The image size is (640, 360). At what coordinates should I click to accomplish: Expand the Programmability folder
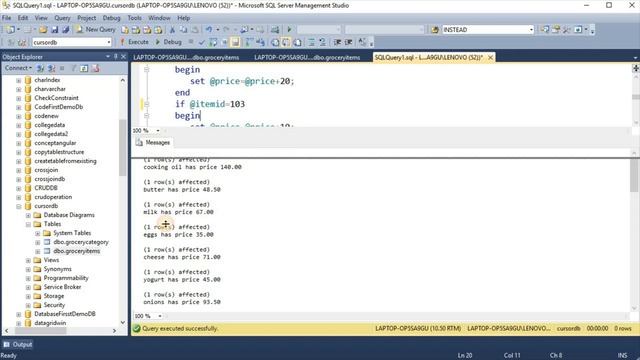click(x=28, y=278)
